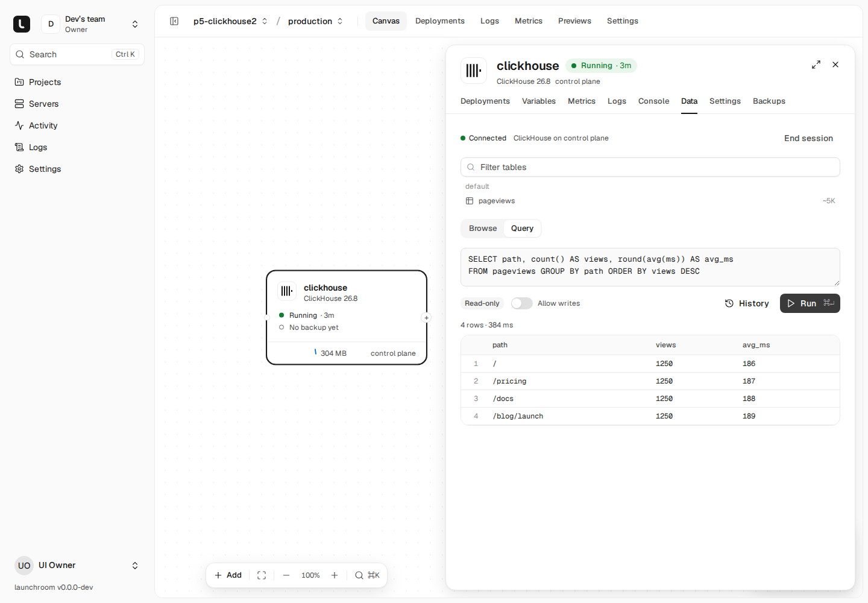Image resolution: width=868 pixels, height=603 pixels.
Task: Close the clickhouse detail panel
Action: 835,65
